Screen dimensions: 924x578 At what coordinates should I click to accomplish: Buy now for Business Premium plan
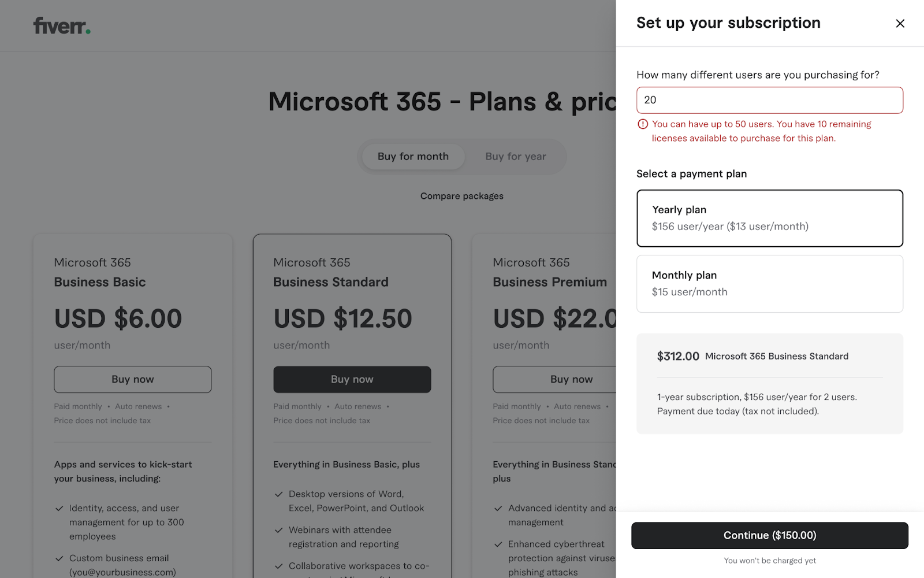click(554, 380)
